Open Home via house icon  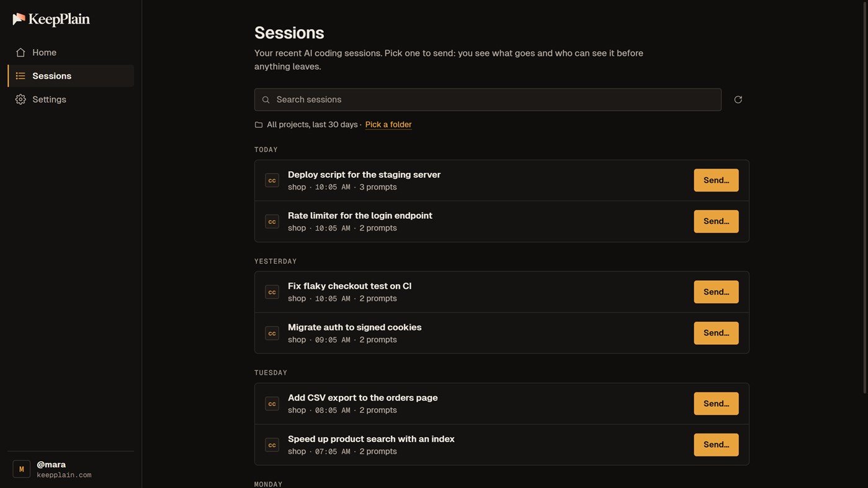click(20, 53)
